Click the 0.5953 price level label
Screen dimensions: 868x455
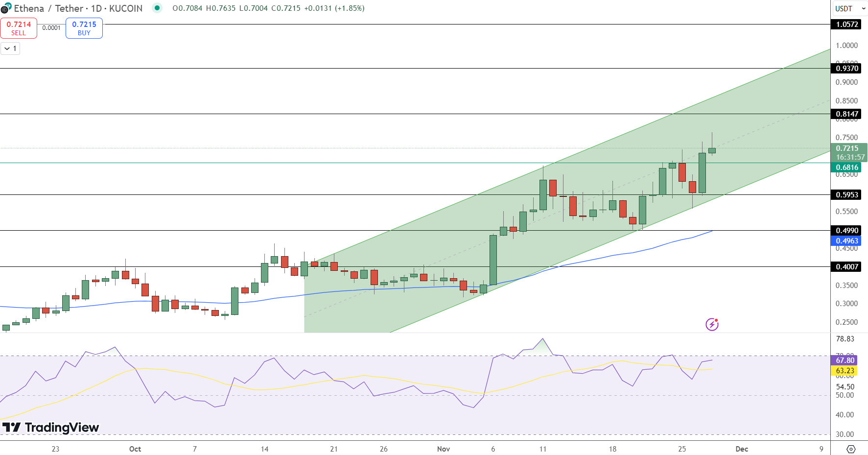846,195
